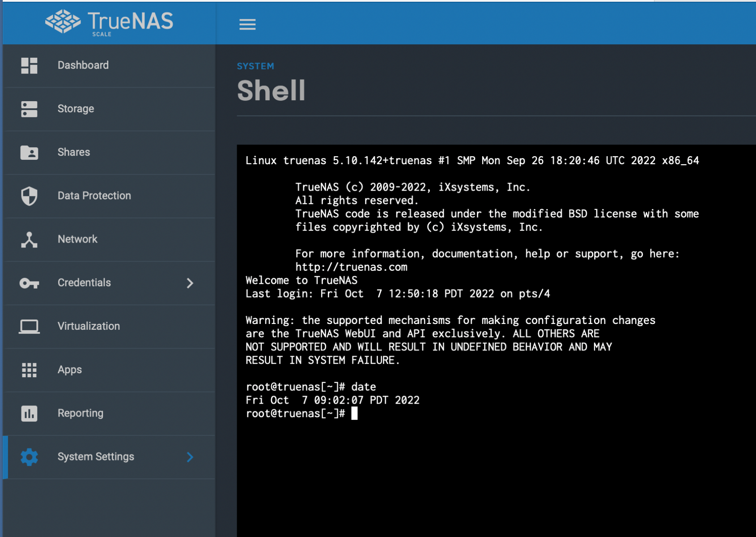The image size is (756, 537).
Task: Click the System Settings gear icon
Action: pos(29,457)
